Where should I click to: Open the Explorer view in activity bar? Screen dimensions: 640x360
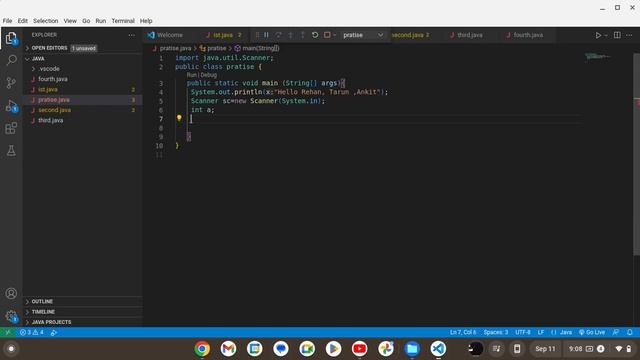[x=11, y=38]
